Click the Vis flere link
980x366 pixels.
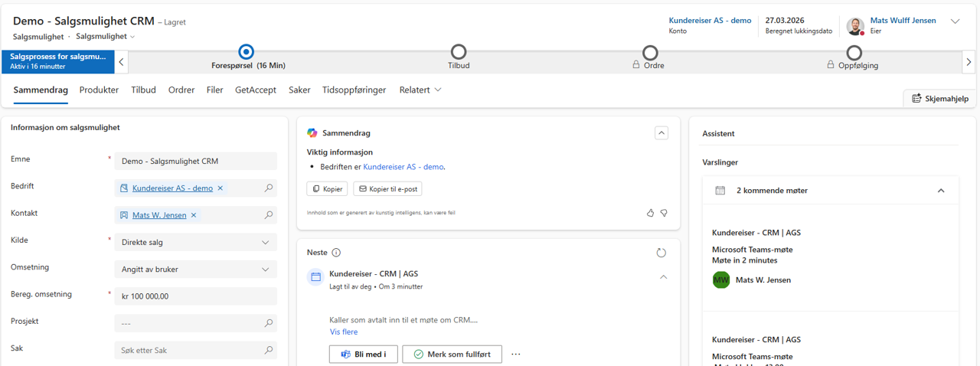(x=344, y=332)
